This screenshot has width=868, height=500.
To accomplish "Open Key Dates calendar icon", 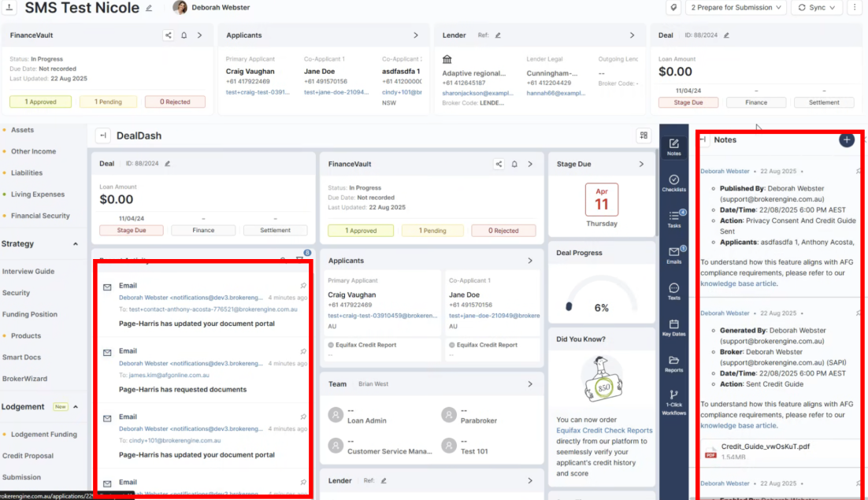I will point(673,328).
